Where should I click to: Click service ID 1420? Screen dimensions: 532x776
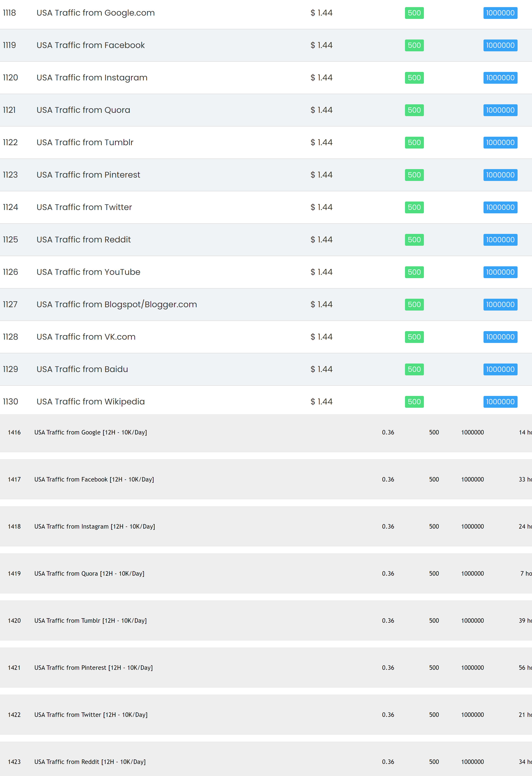14,621
